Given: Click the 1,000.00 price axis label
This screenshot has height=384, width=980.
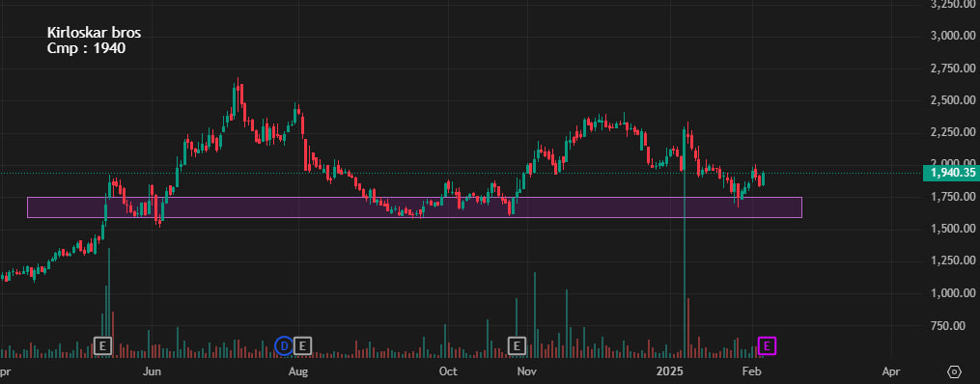Looking at the screenshot, I should [954, 293].
